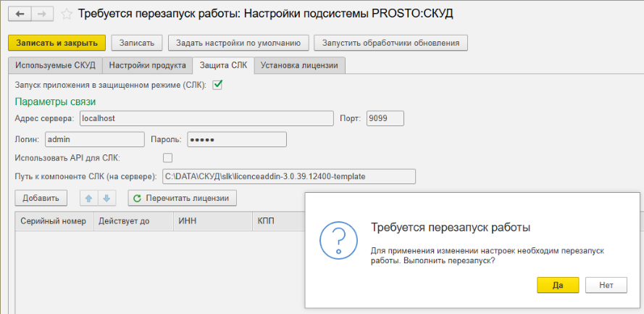The width and height of the screenshot is (644, 314).
Task: Click the forward navigation arrow
Action: 42,14
